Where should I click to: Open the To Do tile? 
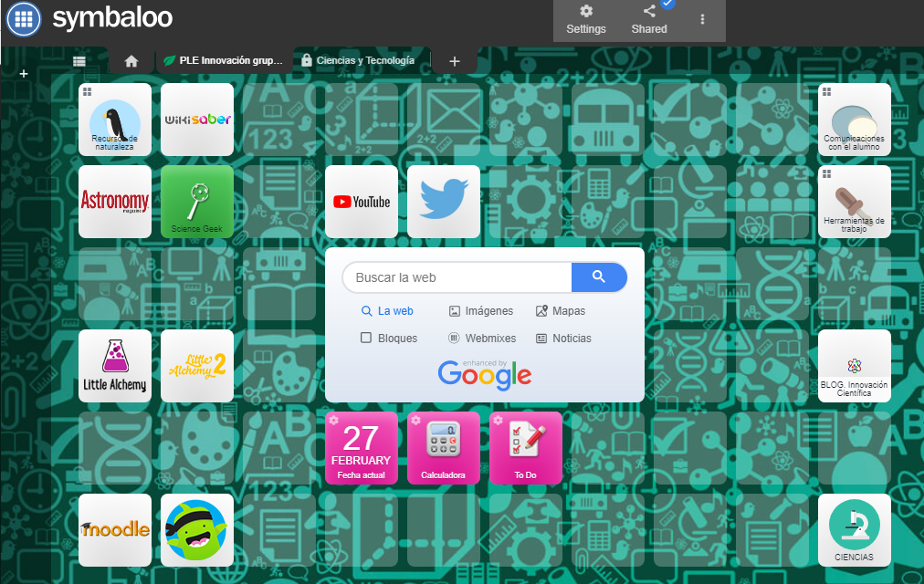pos(525,447)
